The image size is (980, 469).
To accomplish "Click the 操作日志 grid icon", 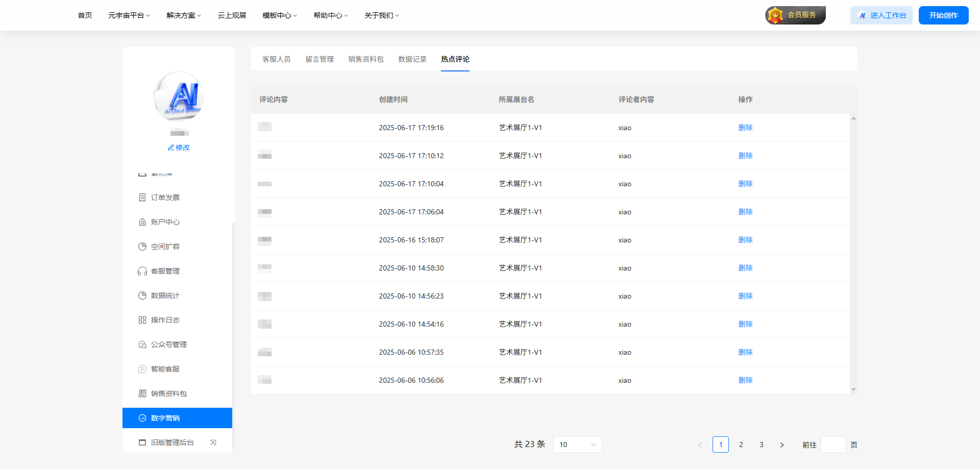I will point(142,320).
